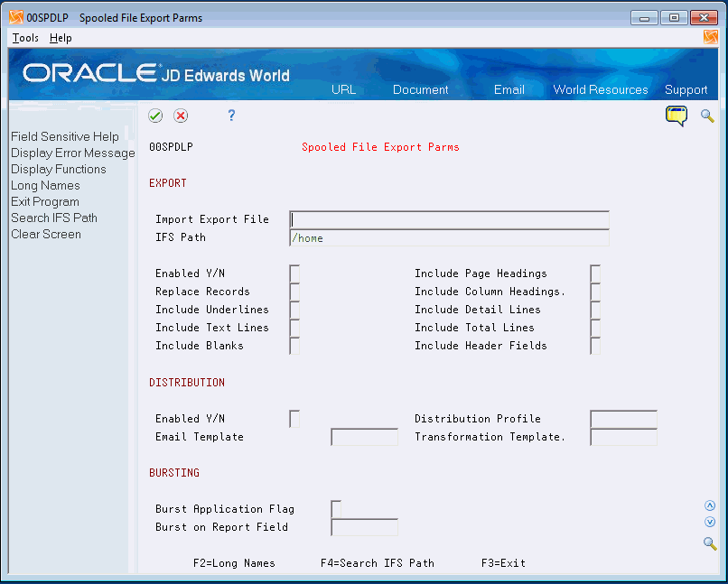The width and height of the screenshot is (728, 584).
Task: Click the Export Enabled Y/N field
Action: [x=294, y=273]
